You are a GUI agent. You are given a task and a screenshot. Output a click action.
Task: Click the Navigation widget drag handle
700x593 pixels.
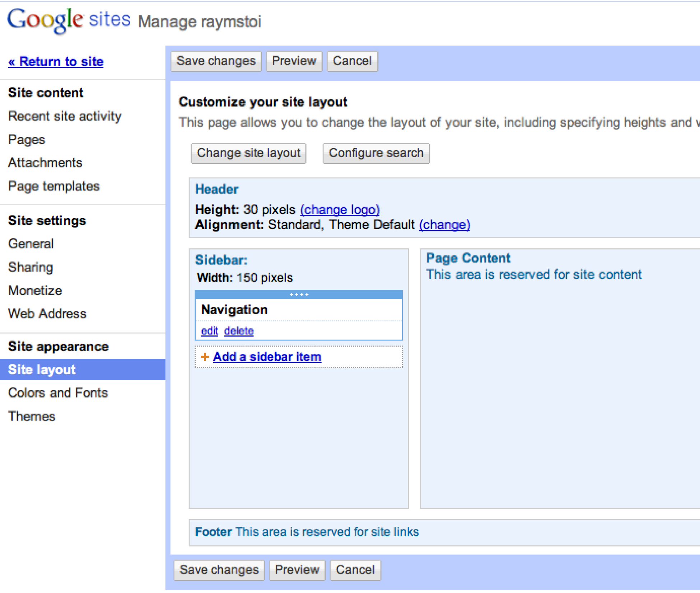[299, 295]
